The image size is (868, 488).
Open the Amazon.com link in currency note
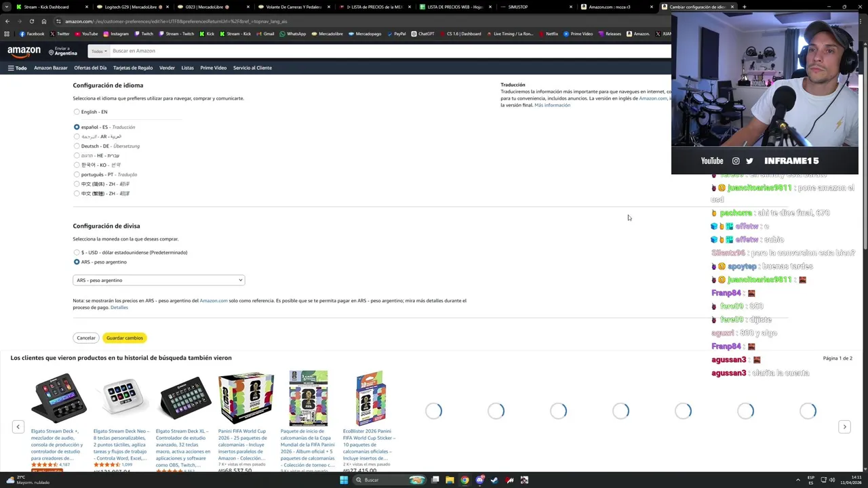214,300
